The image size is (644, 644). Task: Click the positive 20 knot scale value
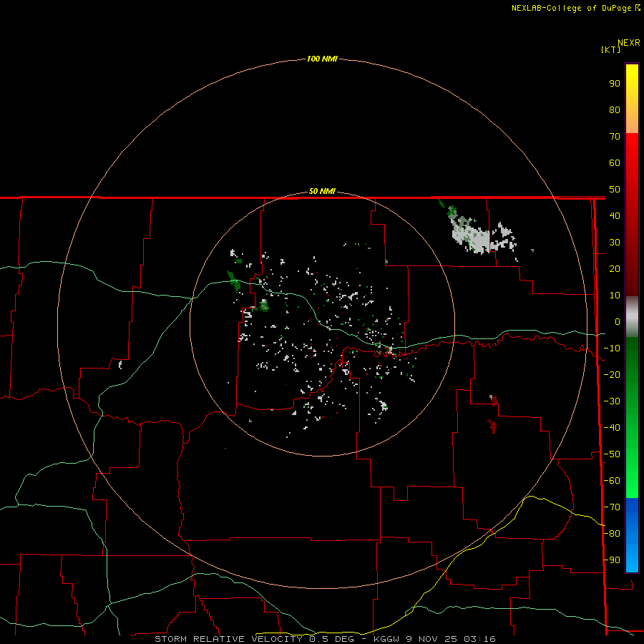point(615,268)
